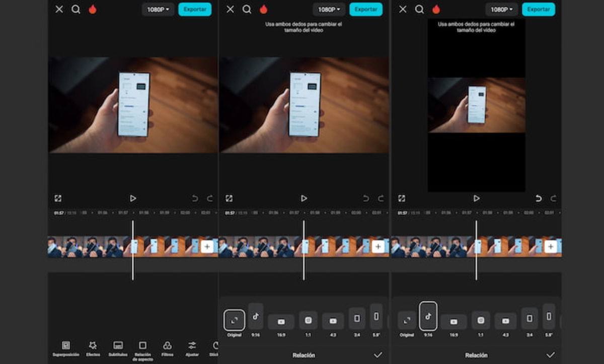Select the 1:1 square aspect ratio
The width and height of the screenshot is (604, 364).
click(x=308, y=320)
